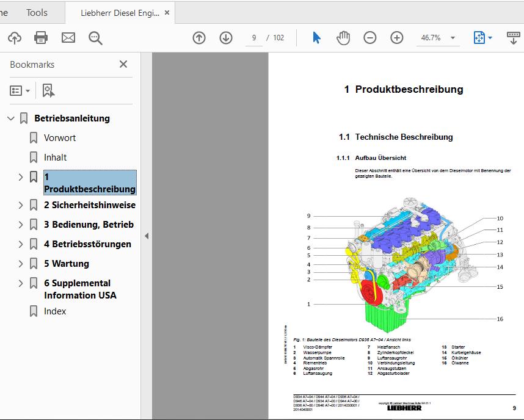Expand 2 Sicherheitshinweise bookmark
The width and height of the screenshot is (524, 420).
tap(21, 205)
